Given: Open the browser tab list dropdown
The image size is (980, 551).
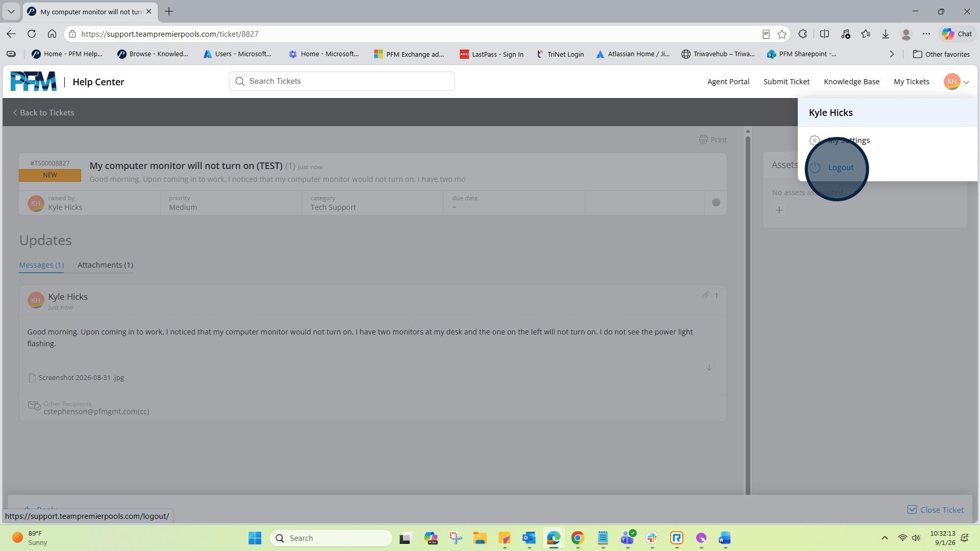Looking at the screenshot, I should click(11, 11).
